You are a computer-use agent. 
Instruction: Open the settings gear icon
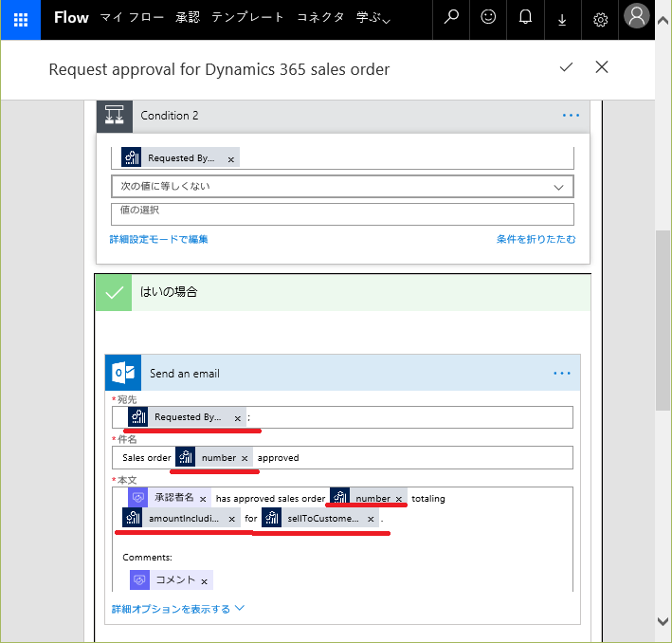pyautogui.click(x=600, y=20)
